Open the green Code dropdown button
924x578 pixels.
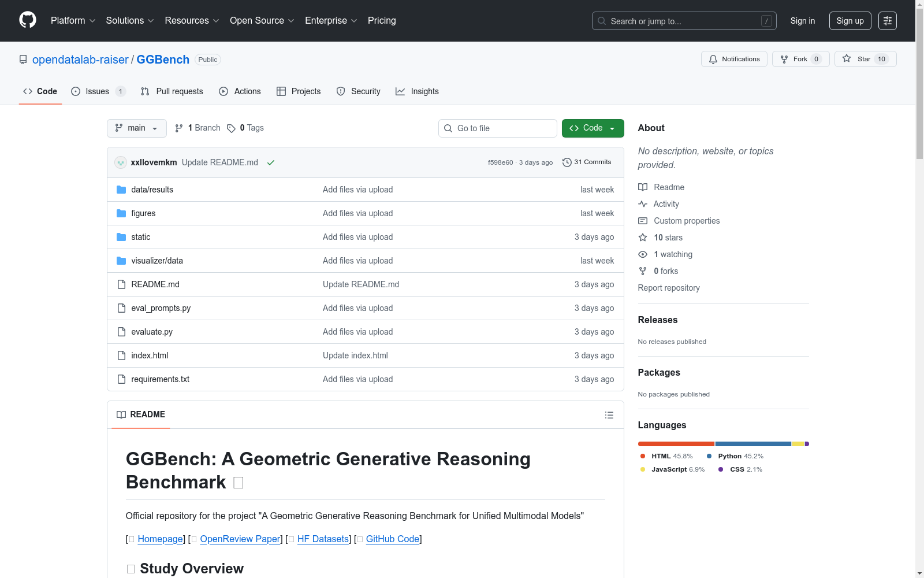(593, 128)
